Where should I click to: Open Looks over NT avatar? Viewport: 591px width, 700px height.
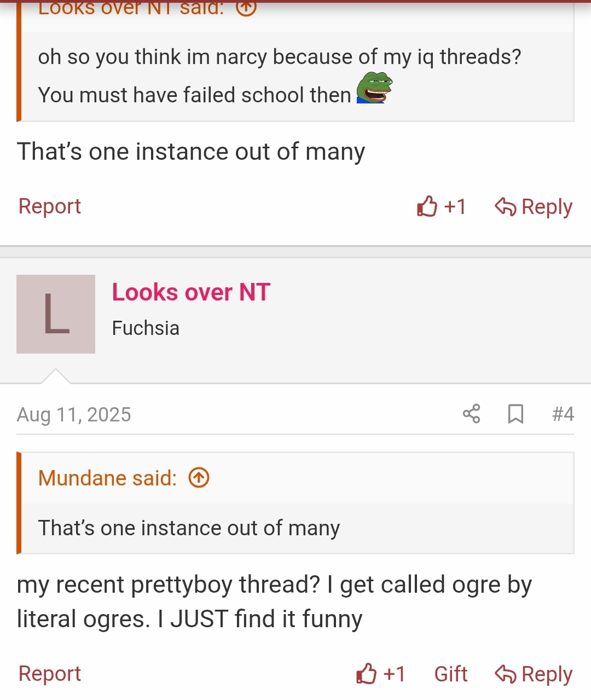tap(56, 314)
